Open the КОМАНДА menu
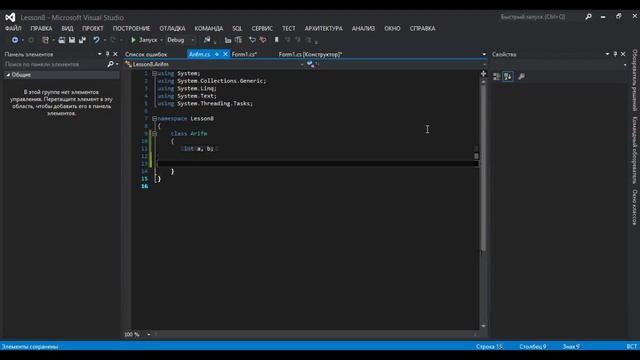The height and width of the screenshot is (360, 640). click(x=209, y=29)
